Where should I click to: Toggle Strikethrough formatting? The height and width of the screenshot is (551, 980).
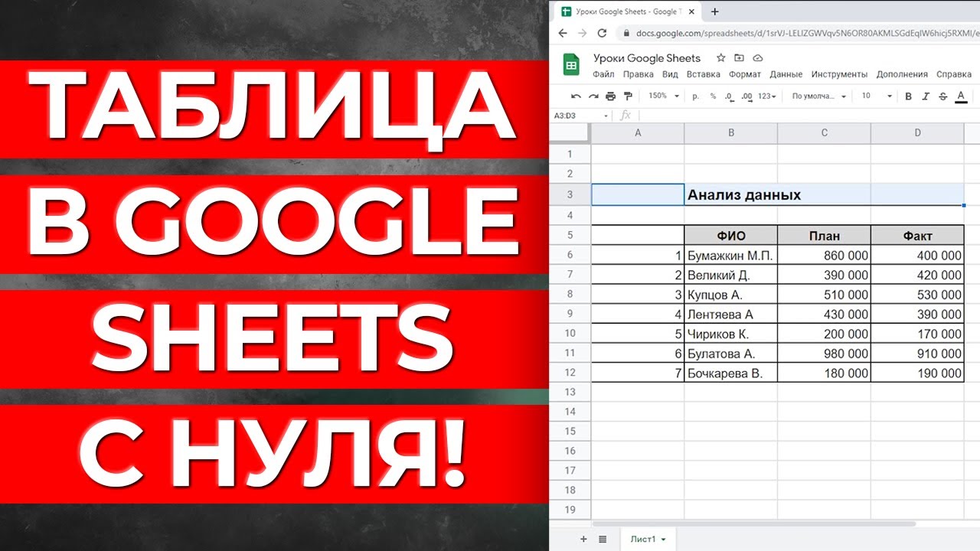coord(942,96)
